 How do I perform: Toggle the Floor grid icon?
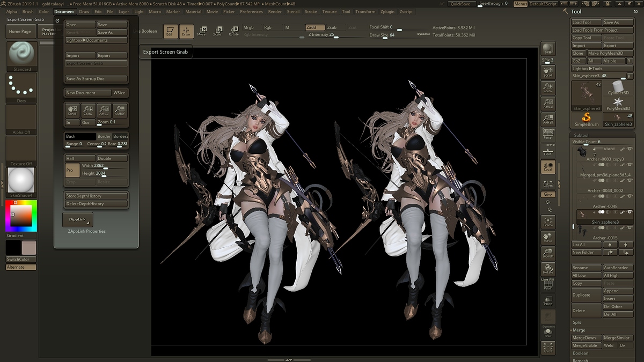click(547, 150)
